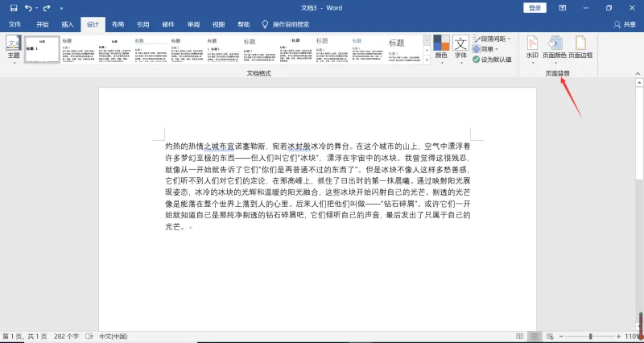This screenshot has width=644, height=343.
Task: Click the zoom out minus button
Action: pos(561,337)
